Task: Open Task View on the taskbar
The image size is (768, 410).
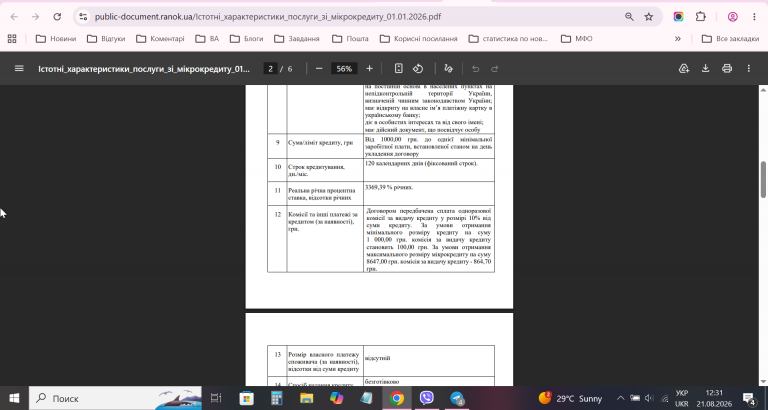Action: click(x=216, y=398)
